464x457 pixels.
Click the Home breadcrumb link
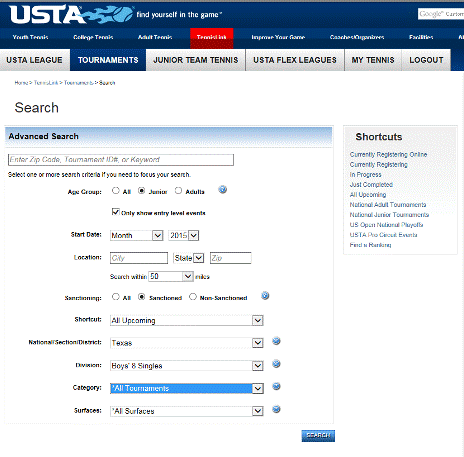tap(21, 83)
